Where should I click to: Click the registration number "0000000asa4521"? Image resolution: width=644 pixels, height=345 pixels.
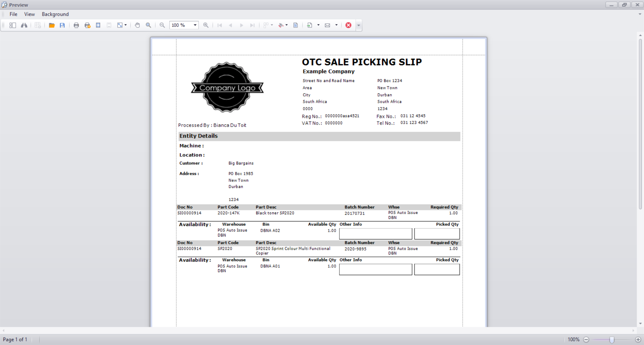[342, 116]
